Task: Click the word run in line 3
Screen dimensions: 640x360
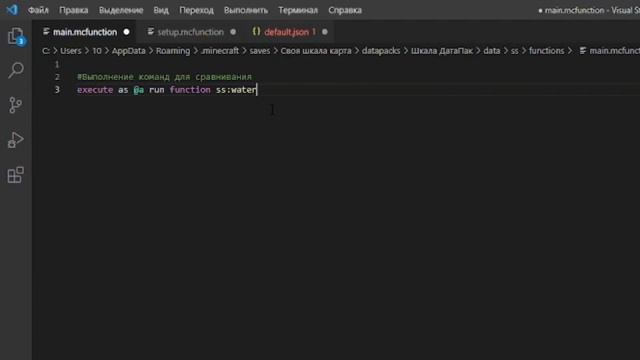Action: point(157,89)
